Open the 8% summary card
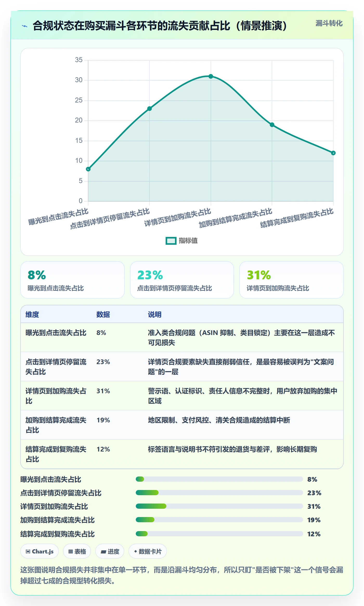 tap(73, 280)
